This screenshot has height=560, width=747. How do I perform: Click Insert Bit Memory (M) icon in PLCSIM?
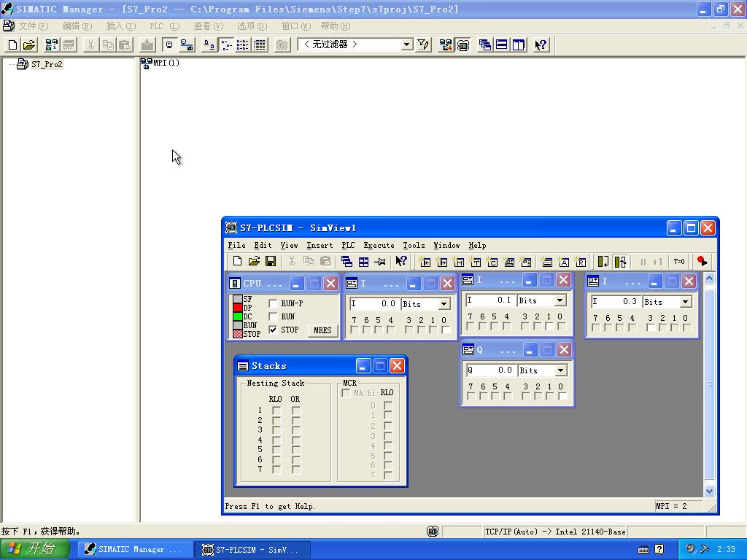[458, 262]
